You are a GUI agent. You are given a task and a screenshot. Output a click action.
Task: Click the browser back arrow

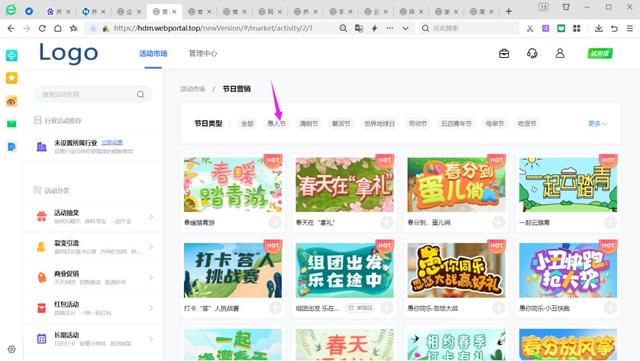tap(11, 28)
